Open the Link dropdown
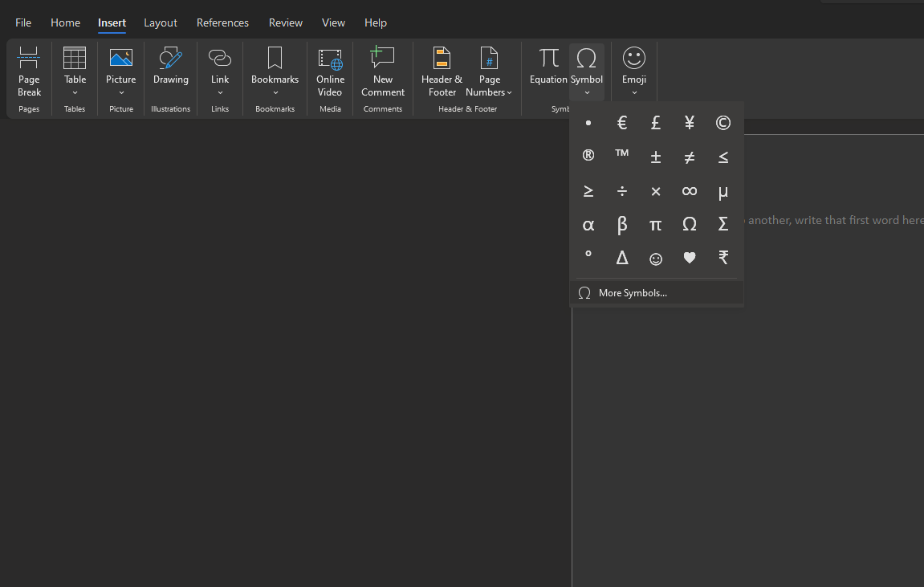Image resolution: width=924 pixels, height=587 pixels. tap(220, 71)
